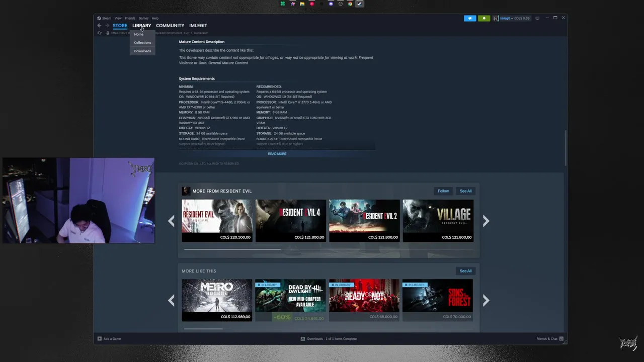Open the yellow folder icon in the top dock
The image size is (644, 362).
[x=302, y=4]
